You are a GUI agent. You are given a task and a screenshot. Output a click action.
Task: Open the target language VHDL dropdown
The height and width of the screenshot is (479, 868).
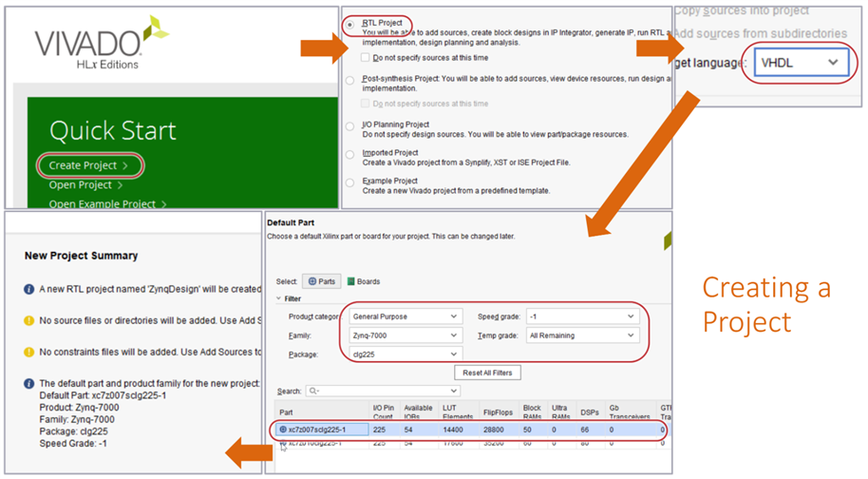(801, 63)
